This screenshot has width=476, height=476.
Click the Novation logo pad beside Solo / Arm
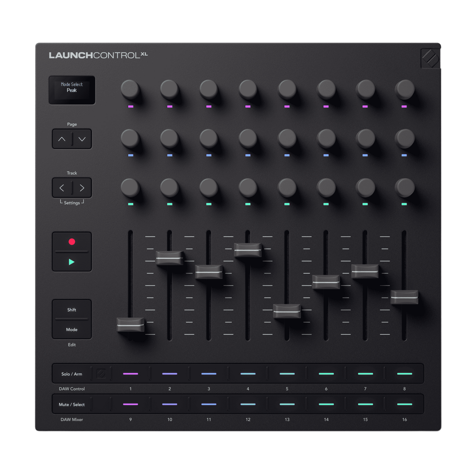click(x=100, y=374)
